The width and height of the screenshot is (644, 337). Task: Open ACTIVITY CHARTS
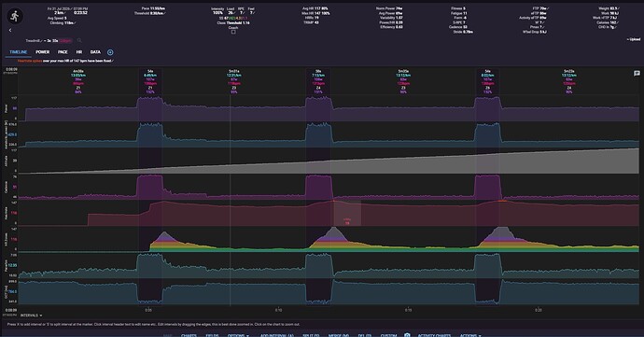tap(434, 335)
